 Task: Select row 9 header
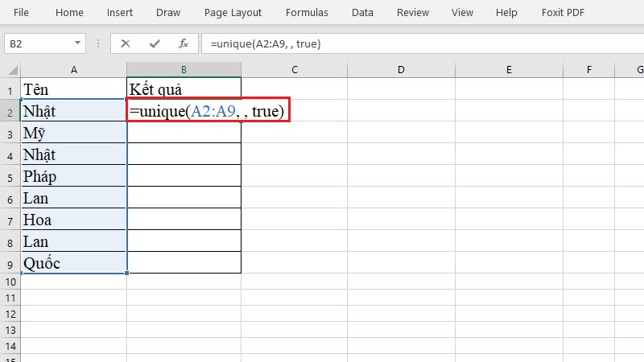tap(10, 265)
